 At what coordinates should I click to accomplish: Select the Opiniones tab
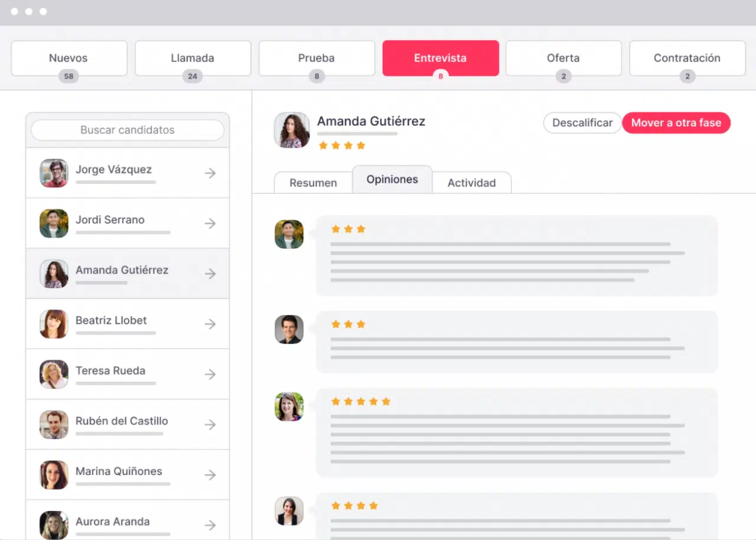[x=392, y=180]
